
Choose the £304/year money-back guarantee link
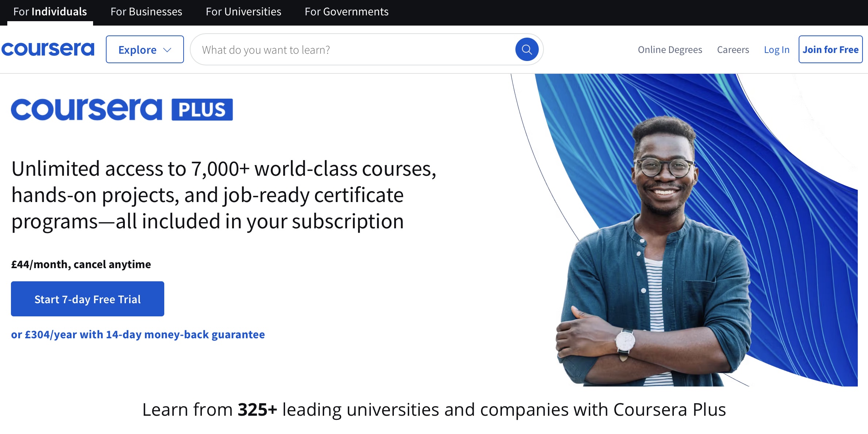point(138,334)
